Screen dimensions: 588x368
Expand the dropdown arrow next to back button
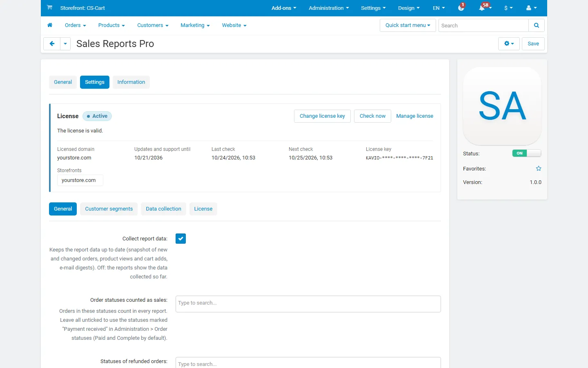(65, 44)
